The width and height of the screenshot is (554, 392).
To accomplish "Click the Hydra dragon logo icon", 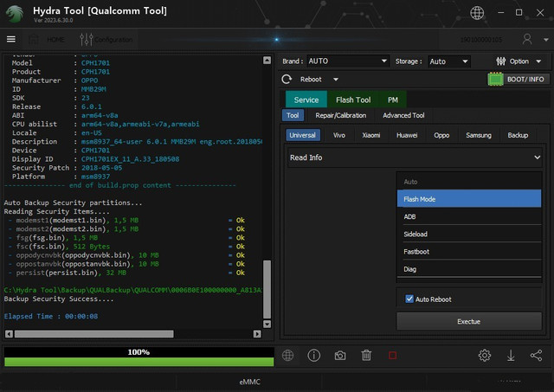I will tap(15, 14).
